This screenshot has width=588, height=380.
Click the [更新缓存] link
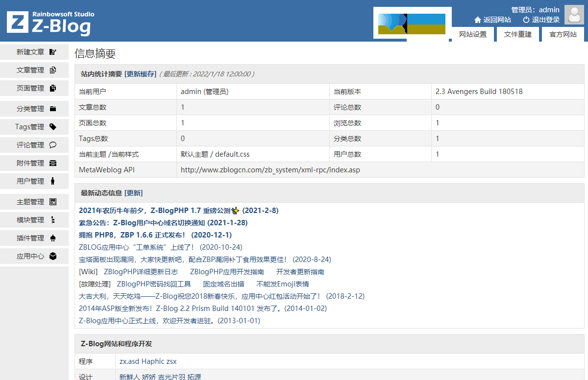pos(140,74)
